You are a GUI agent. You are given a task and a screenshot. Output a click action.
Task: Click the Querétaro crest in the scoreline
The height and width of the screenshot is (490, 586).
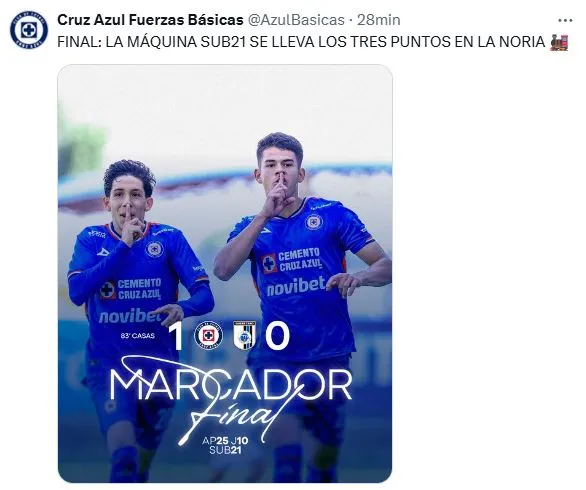coord(245,335)
